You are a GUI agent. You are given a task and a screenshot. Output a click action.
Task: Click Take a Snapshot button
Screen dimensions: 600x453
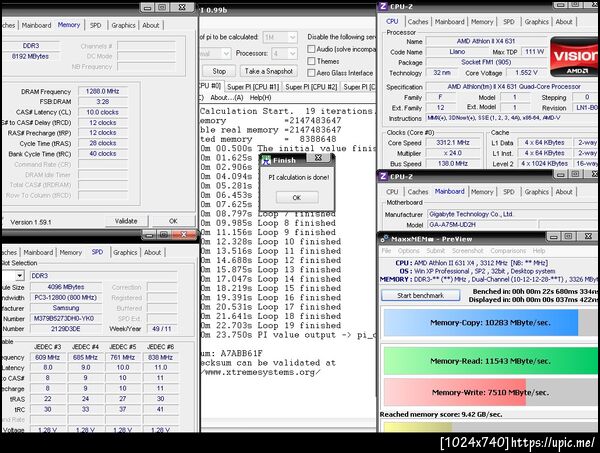coord(269,71)
